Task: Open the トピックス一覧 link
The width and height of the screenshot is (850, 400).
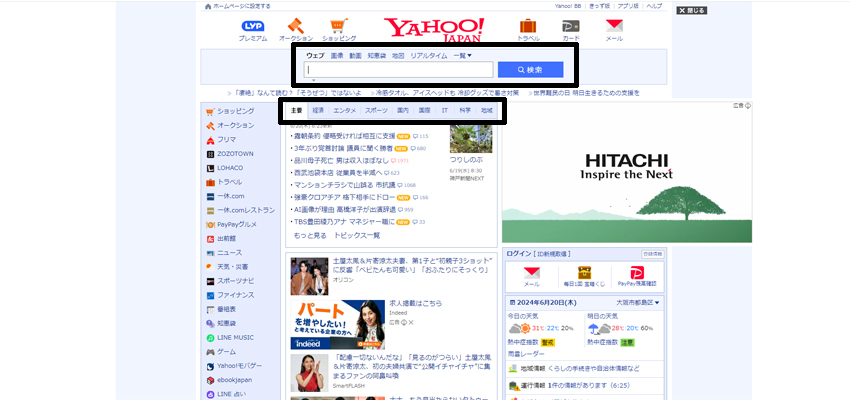Action: (357, 236)
